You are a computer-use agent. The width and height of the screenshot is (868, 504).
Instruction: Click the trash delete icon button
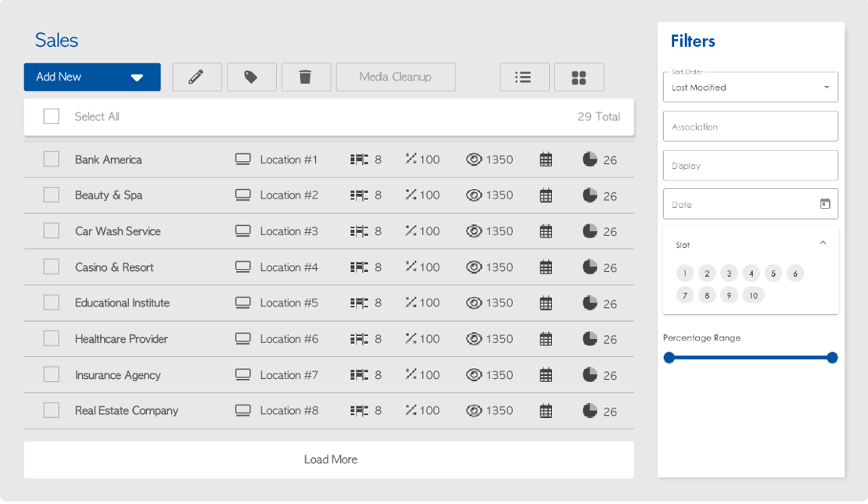306,77
